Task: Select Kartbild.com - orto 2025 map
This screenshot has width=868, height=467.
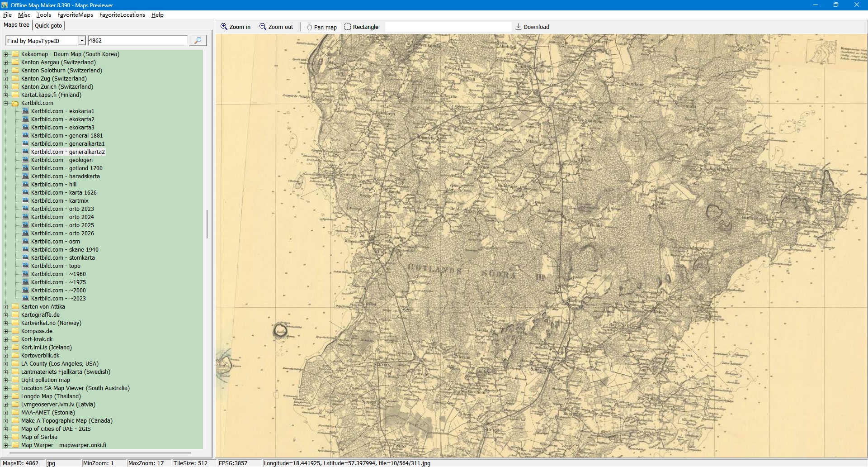Action: point(62,225)
